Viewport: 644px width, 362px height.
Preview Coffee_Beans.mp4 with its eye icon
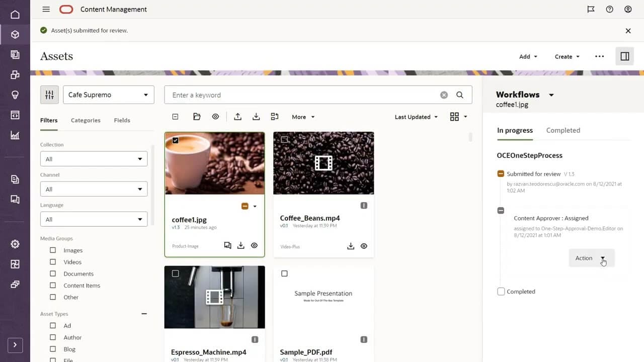point(364,246)
